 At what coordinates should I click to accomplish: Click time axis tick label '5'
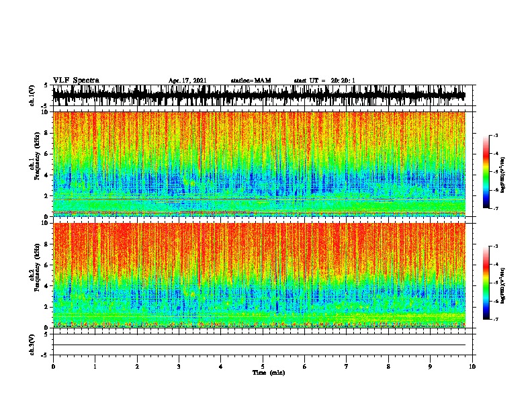point(263,367)
